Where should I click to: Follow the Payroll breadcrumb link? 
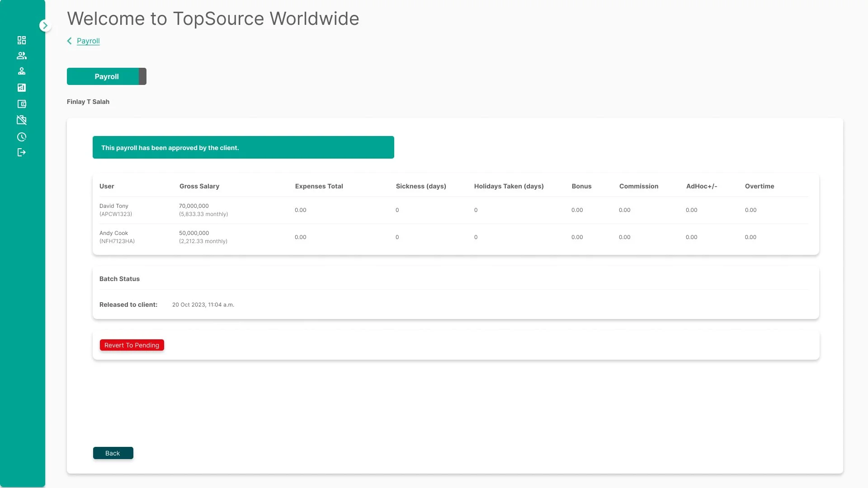coord(88,41)
